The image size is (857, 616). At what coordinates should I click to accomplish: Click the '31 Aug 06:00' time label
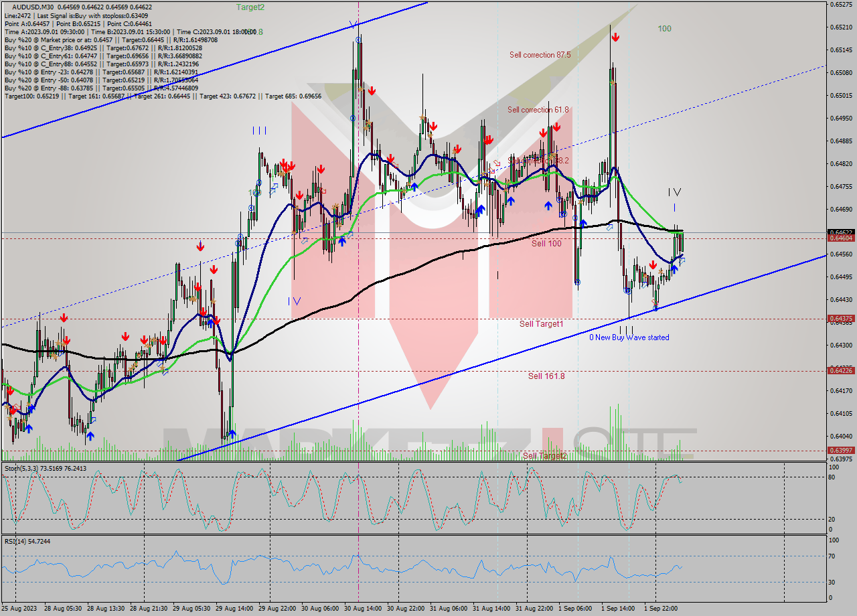449,609
